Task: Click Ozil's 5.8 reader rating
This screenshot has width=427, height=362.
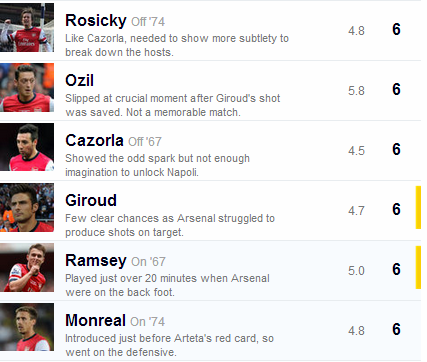Action: (356, 91)
